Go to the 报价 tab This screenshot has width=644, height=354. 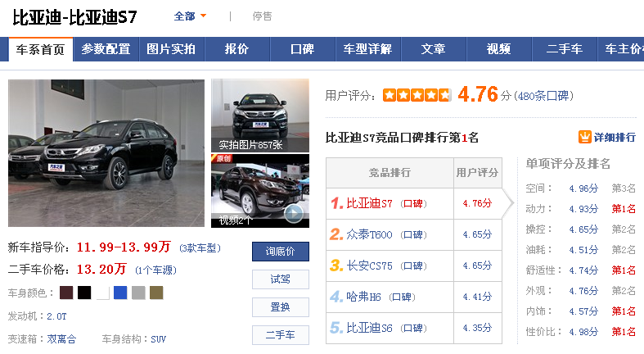click(237, 49)
